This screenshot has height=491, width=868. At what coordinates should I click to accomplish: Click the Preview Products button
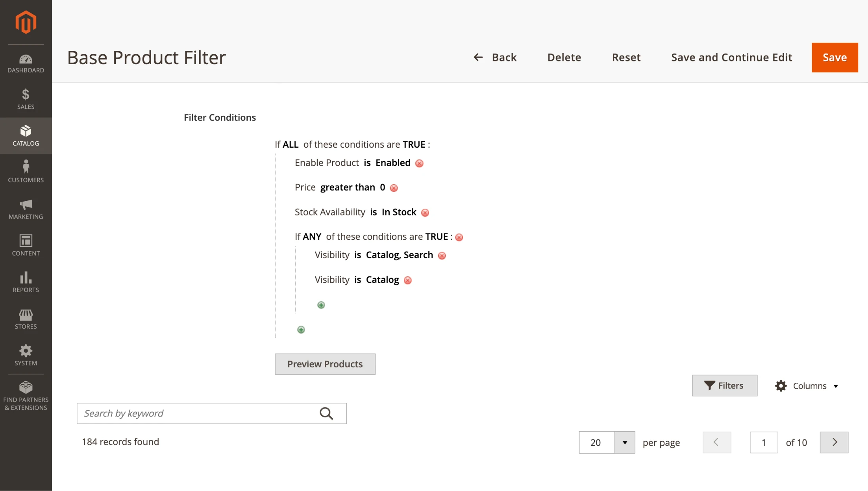coord(325,364)
